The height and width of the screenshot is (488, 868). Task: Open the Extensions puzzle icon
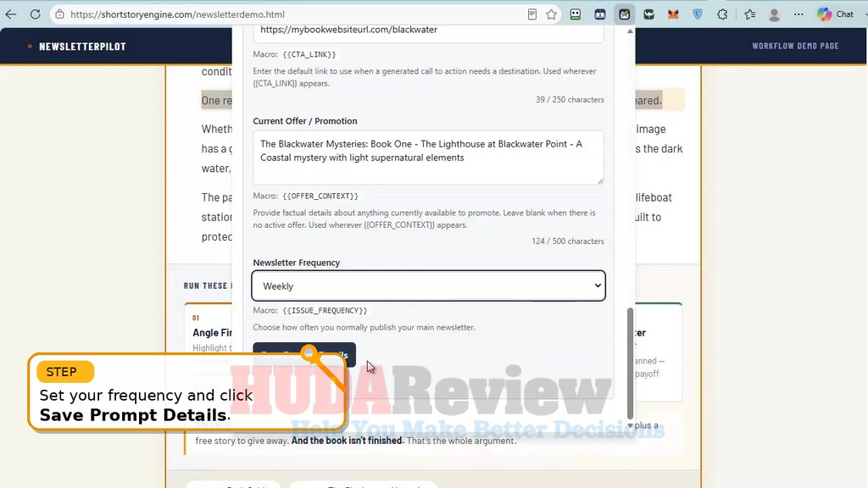click(x=722, y=14)
